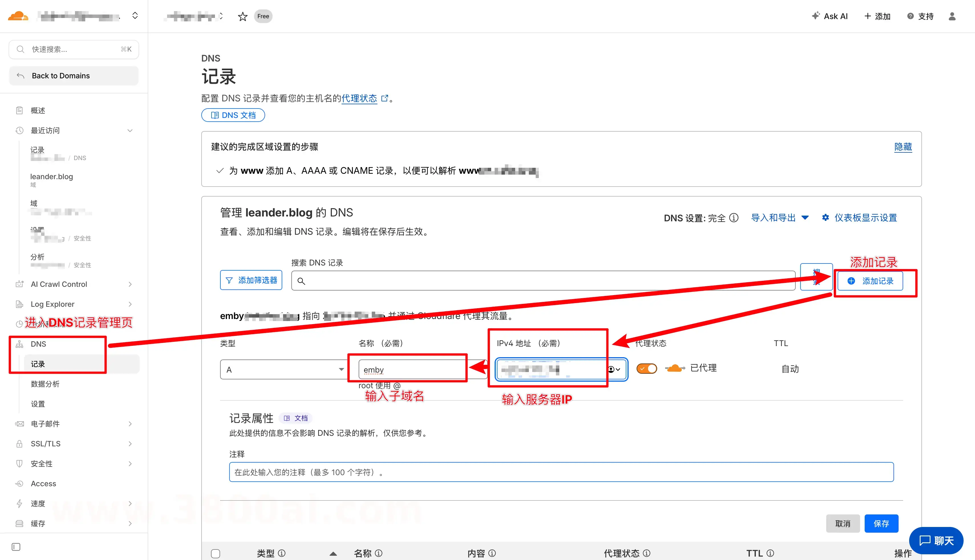The width and height of the screenshot is (975, 560).
Task: Expand the import and export menu
Action: coord(779,218)
